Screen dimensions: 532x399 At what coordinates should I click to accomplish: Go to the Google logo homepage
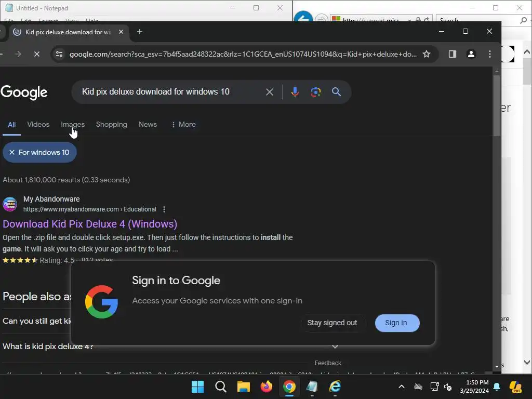click(24, 92)
